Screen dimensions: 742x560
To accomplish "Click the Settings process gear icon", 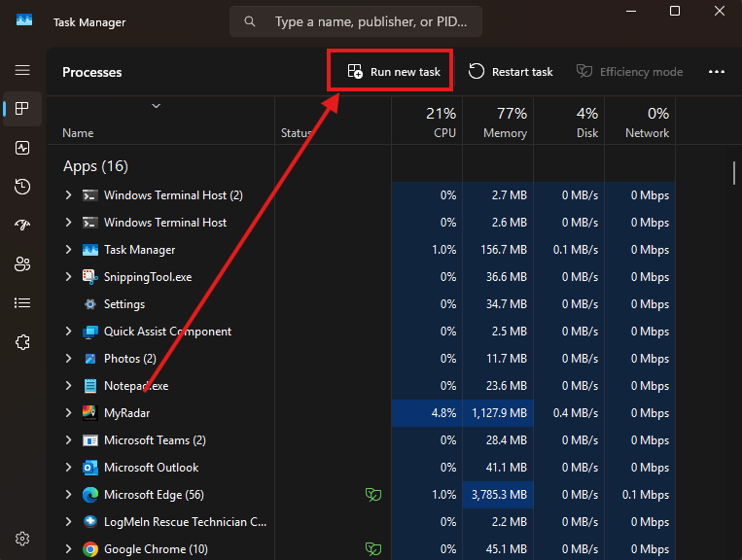I will click(x=89, y=304).
